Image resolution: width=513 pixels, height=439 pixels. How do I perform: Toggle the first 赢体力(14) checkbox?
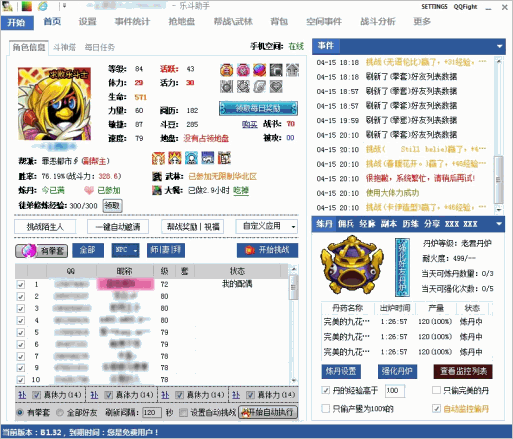pos(36,395)
